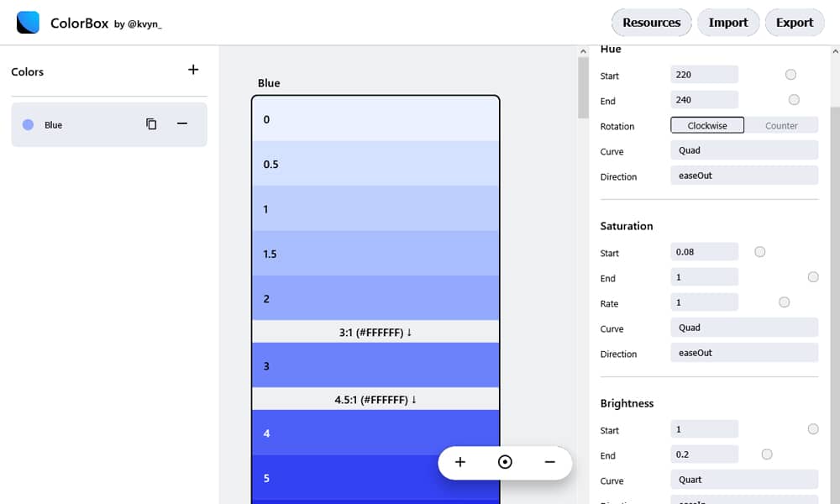Click the Blue palette title above swatches

pos(269,83)
